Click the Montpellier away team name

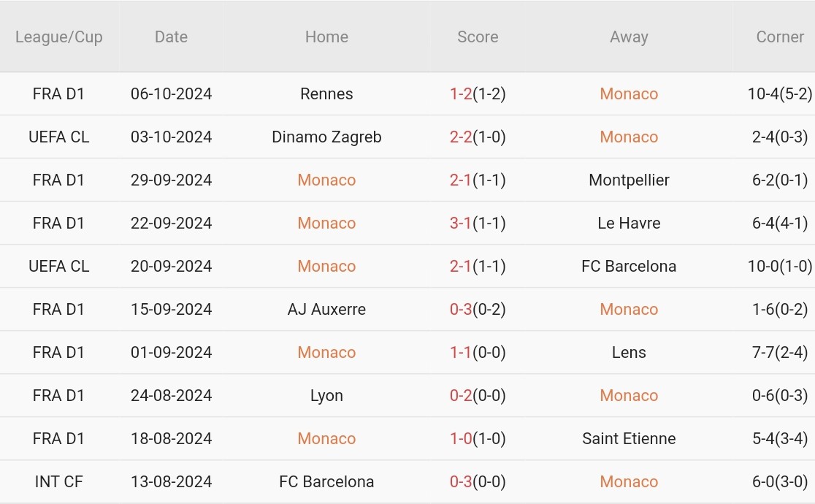click(629, 180)
